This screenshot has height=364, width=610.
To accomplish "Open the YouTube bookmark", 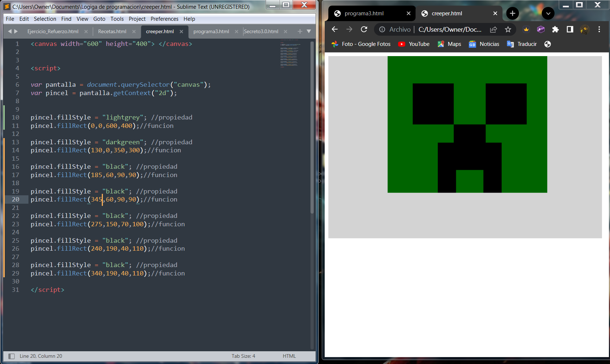I will [x=414, y=44].
